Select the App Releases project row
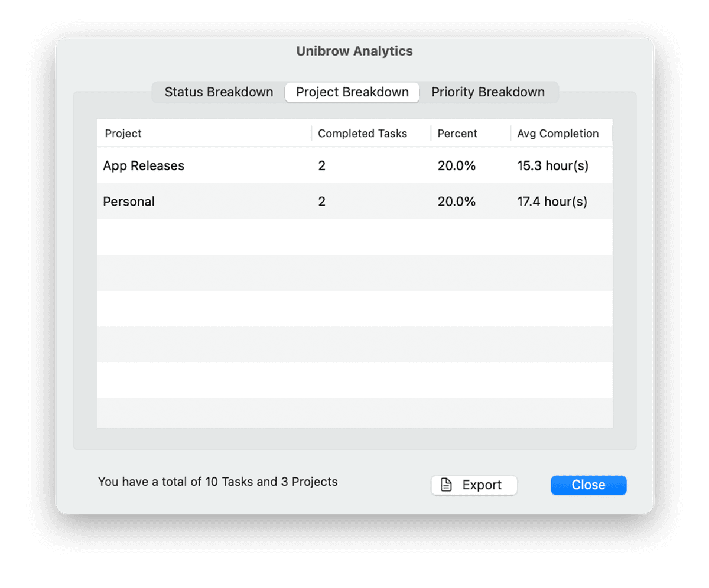 [144, 166]
